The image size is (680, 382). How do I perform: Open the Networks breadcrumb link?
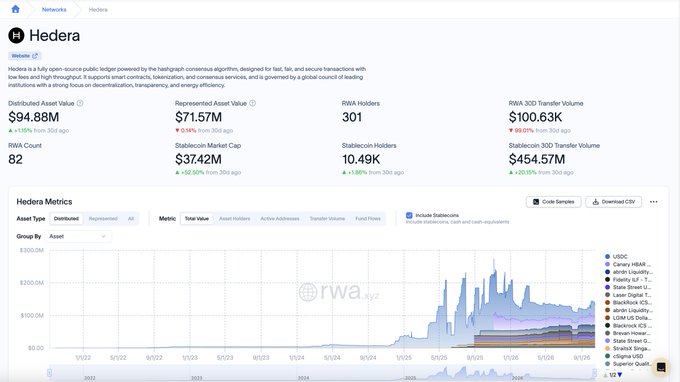54,10
